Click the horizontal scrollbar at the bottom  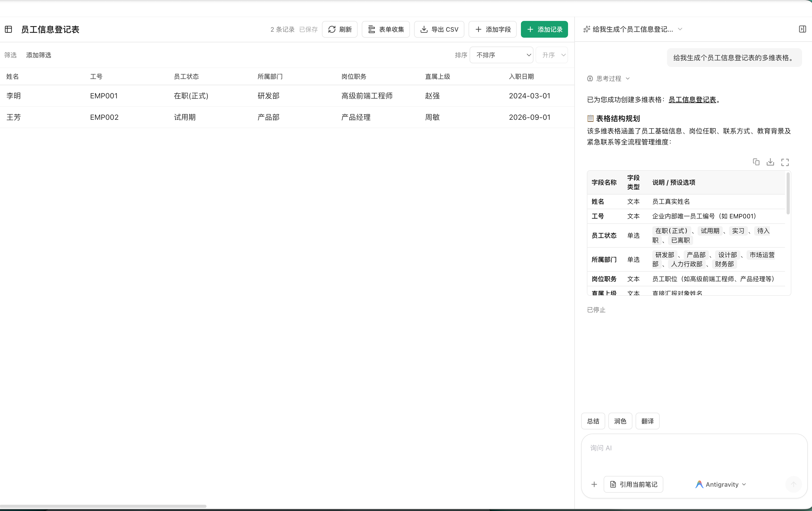(x=103, y=506)
